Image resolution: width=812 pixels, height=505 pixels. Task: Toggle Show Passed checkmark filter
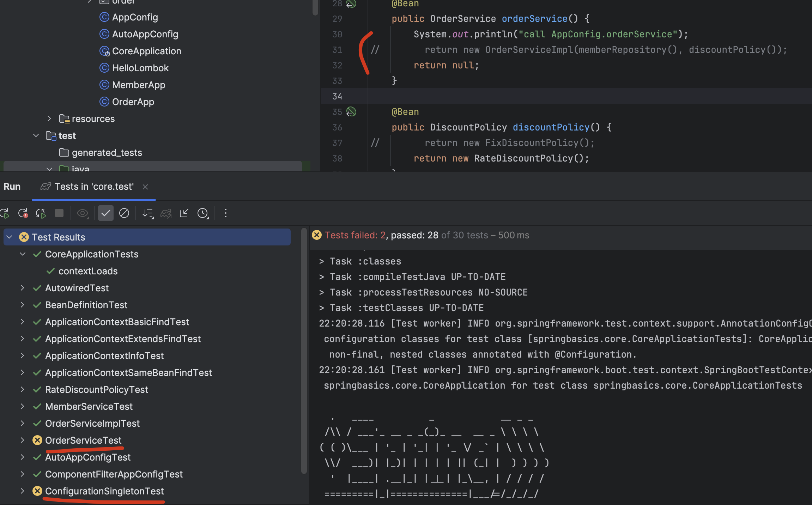[x=105, y=213]
